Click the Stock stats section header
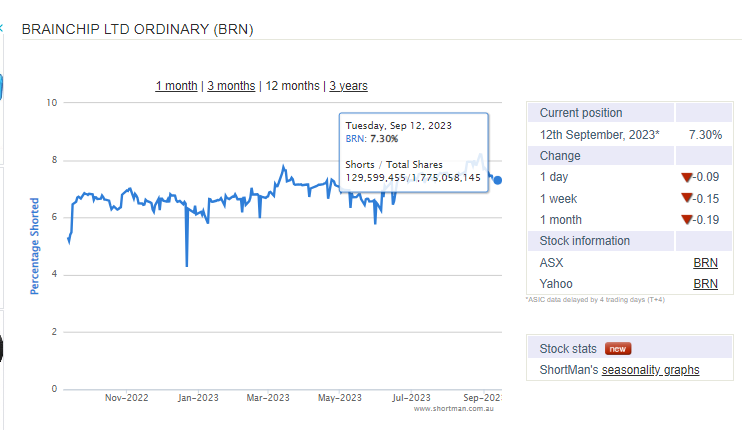This screenshot has height=430, width=751. 568,349
